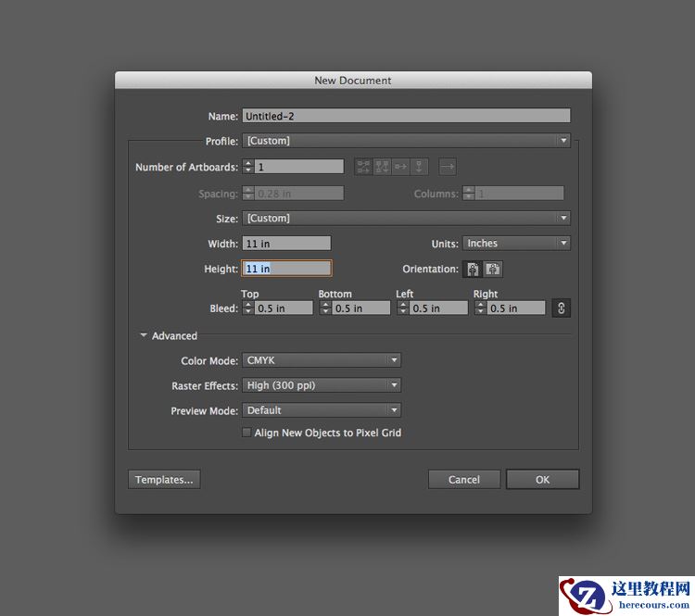The height and width of the screenshot is (616, 695).
Task: Click the Columns stepper arrows
Action: point(469,194)
